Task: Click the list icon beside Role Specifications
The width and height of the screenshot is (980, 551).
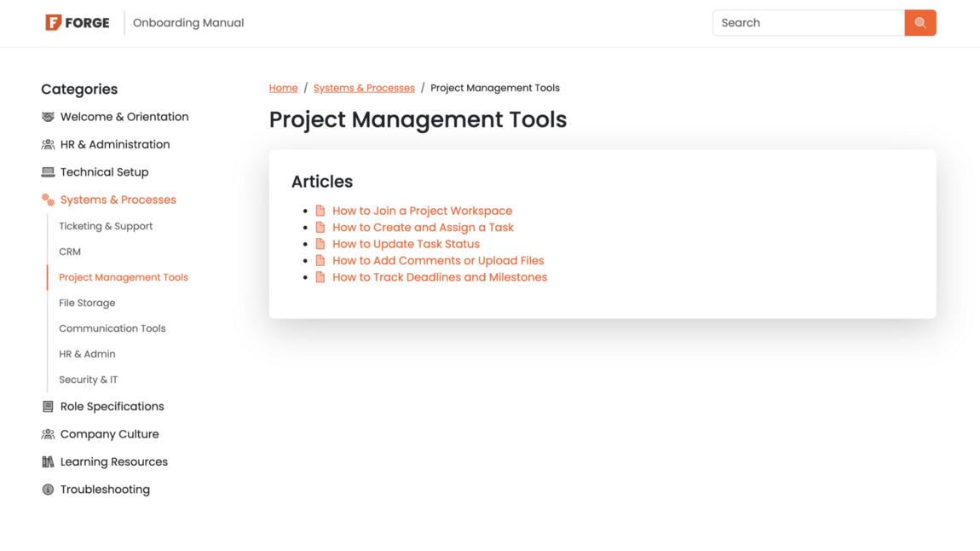Action: click(x=48, y=407)
